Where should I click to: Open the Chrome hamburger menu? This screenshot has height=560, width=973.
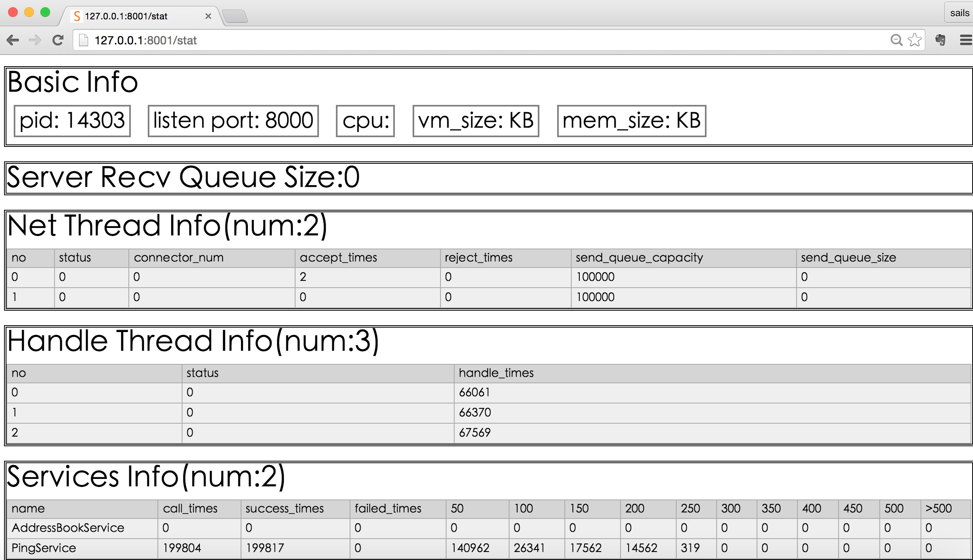tap(966, 40)
